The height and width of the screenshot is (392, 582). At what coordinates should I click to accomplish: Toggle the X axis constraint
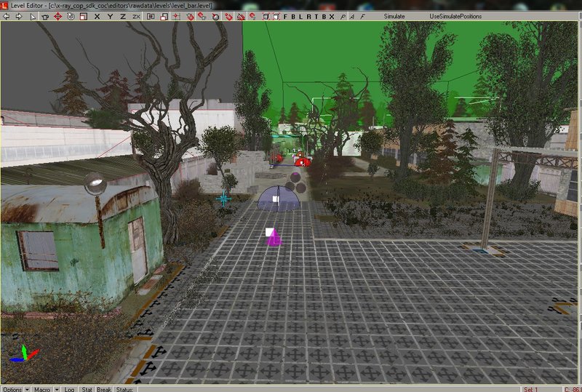coord(97,16)
